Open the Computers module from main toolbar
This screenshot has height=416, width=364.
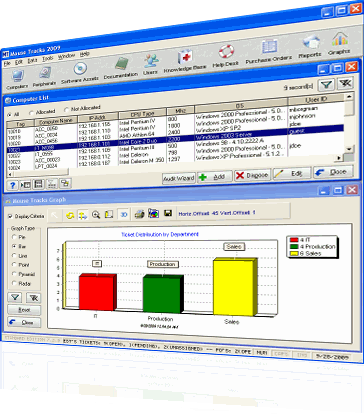pyautogui.click(x=17, y=80)
